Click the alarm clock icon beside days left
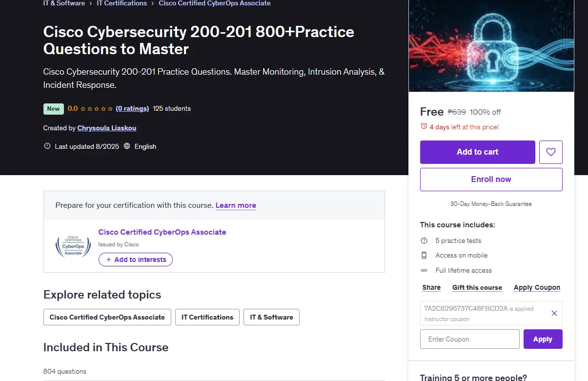This screenshot has width=588, height=381. (x=424, y=127)
